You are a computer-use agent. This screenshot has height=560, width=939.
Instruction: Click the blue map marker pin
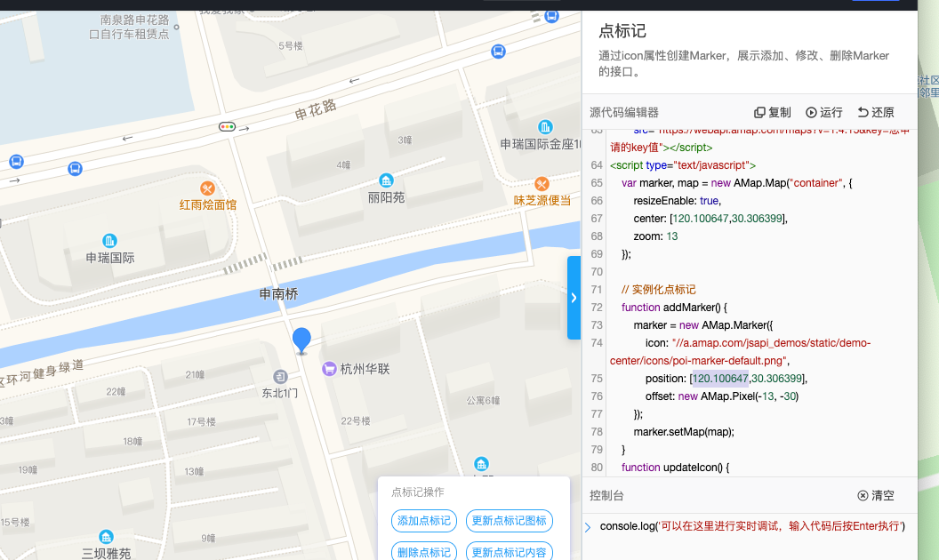[301, 340]
